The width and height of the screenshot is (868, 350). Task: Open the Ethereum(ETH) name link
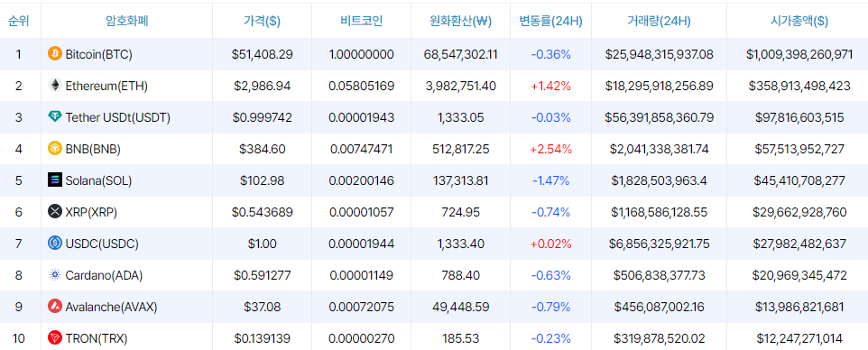coord(106,86)
